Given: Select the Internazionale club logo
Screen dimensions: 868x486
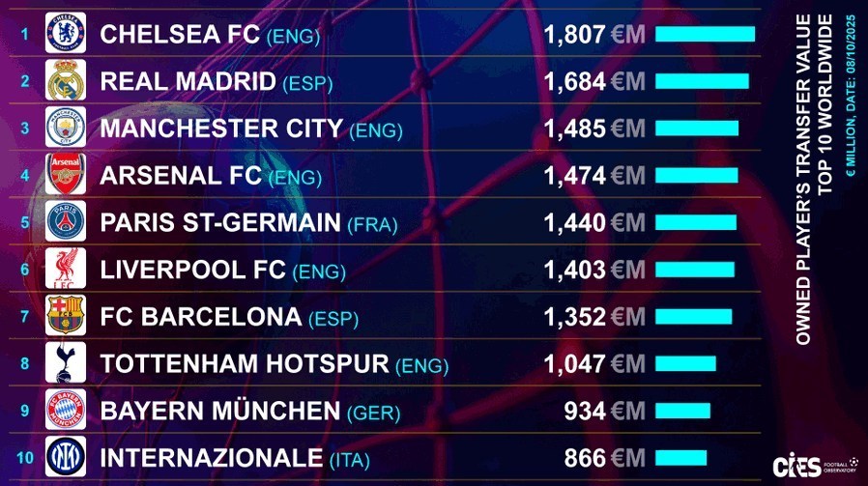Looking at the screenshot, I should pos(66,456).
